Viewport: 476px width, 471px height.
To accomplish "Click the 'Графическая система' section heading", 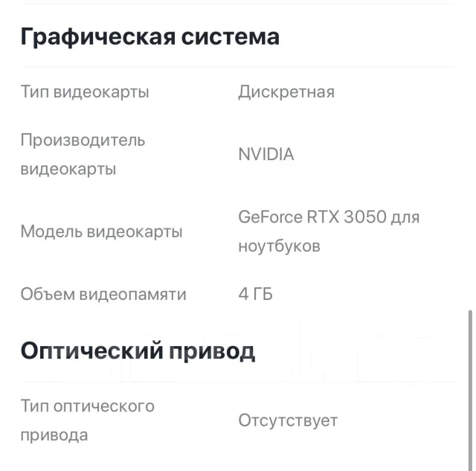I will [150, 37].
